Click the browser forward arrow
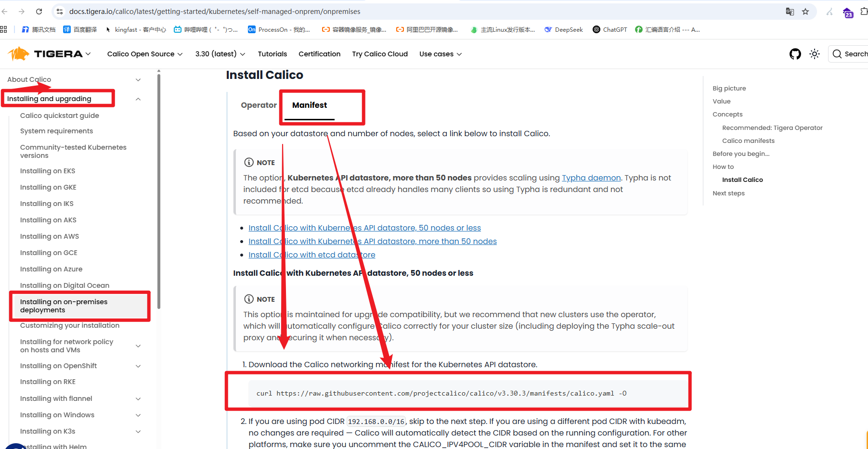Viewport: 868px width, 449px height. 22,12
